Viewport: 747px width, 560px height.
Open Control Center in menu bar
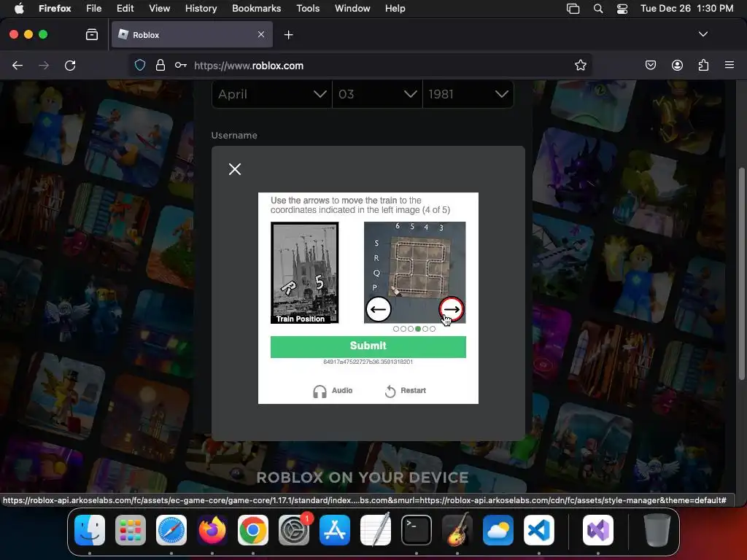point(622,9)
